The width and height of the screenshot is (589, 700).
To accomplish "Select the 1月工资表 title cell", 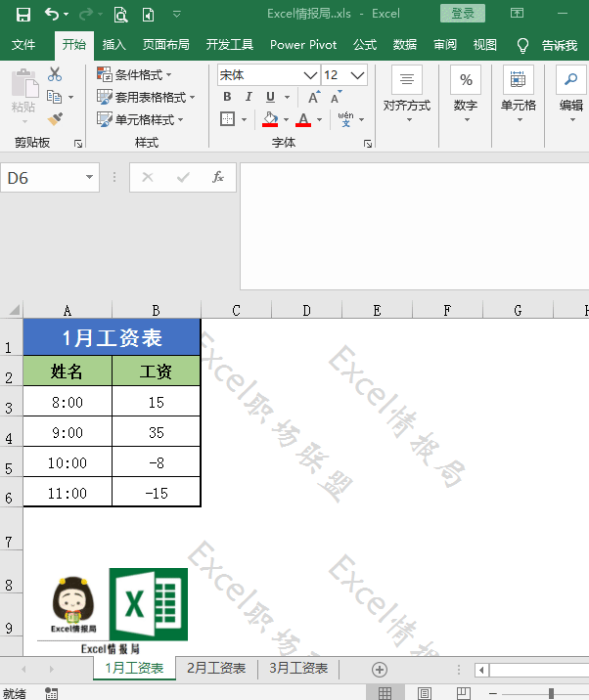I will click(112, 337).
